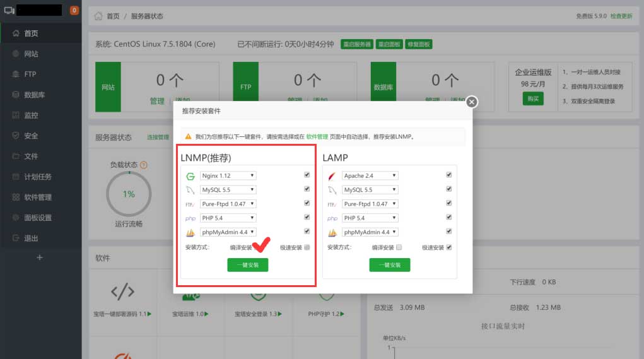This screenshot has width=644, height=359.
Task: Open the LNMP PHP 5.4 version dropdown
Action: [228, 218]
